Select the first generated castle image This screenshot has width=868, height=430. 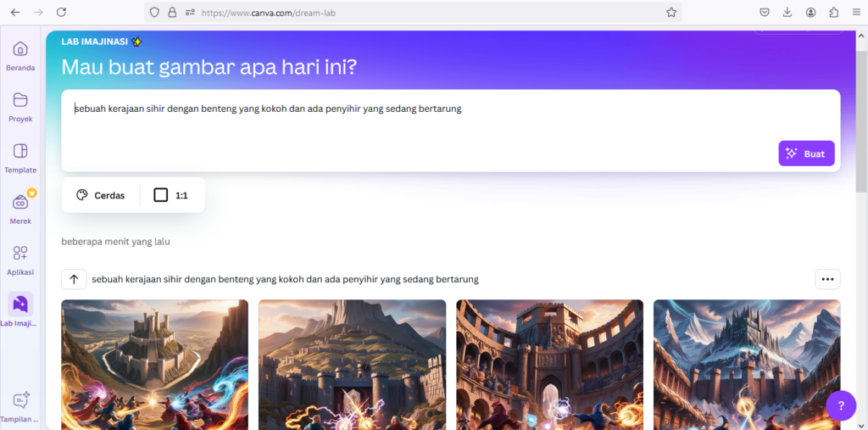(155, 365)
